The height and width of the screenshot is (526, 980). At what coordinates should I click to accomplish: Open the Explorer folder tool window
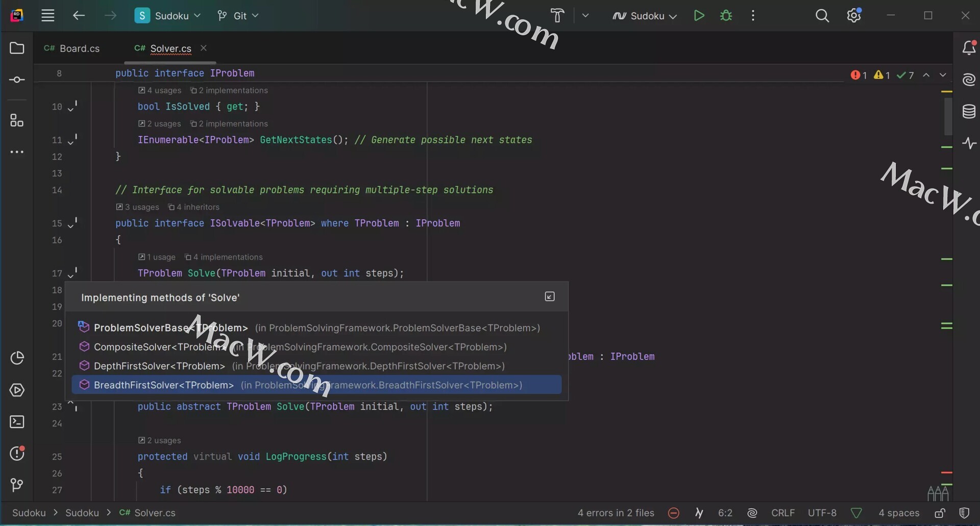point(17,48)
